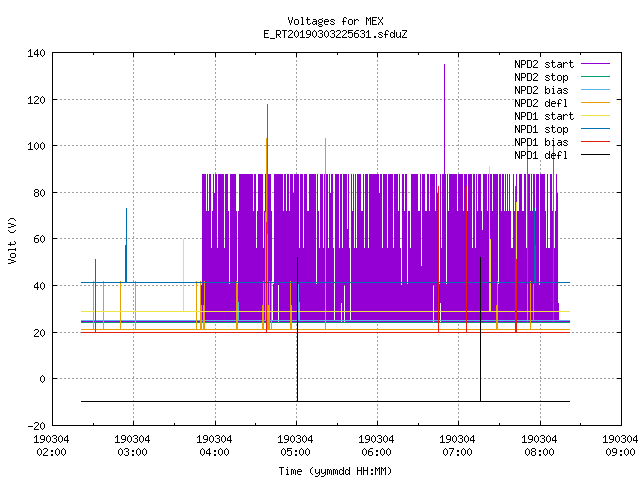Click the NPD2 stop green legend line
Image resolution: width=640 pixels, height=480 pixels.
tap(595, 77)
